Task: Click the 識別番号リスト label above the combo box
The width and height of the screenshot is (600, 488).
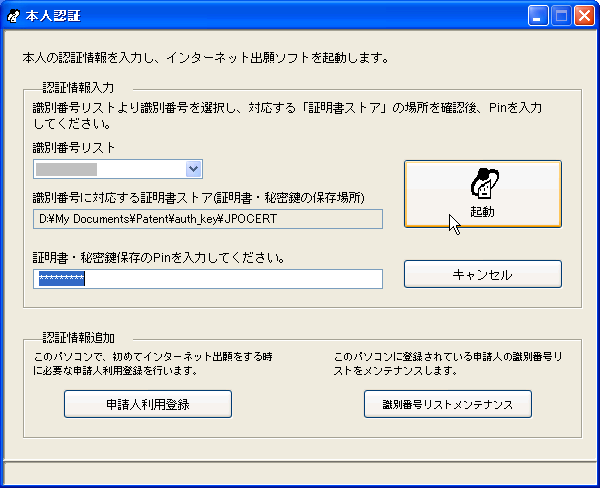Action: point(74,148)
